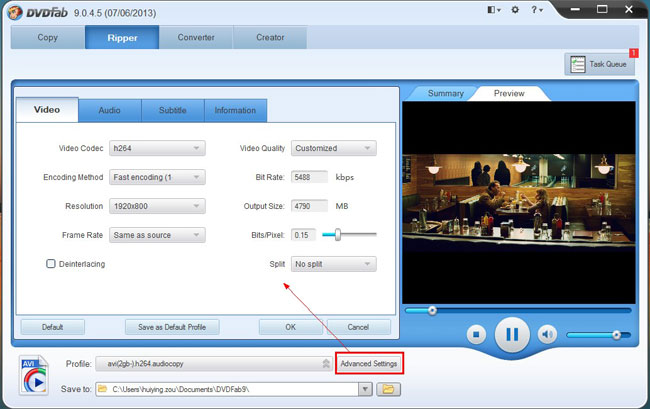The height and width of the screenshot is (409, 650).
Task: Open the Encoding Method dropdown
Action: tap(157, 177)
